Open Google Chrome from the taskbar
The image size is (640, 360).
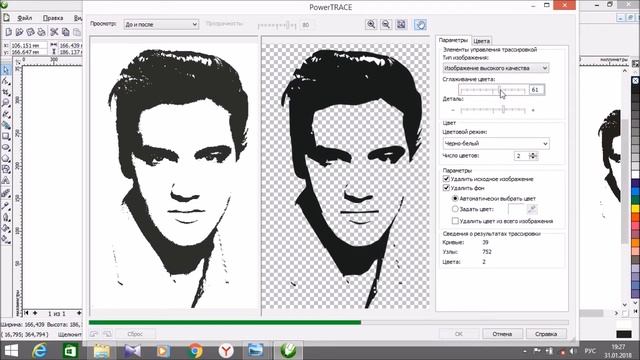(x=195, y=351)
